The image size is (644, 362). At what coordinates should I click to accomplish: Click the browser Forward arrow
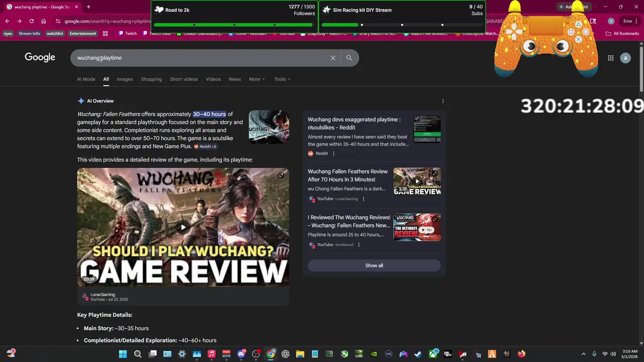pyautogui.click(x=19, y=21)
